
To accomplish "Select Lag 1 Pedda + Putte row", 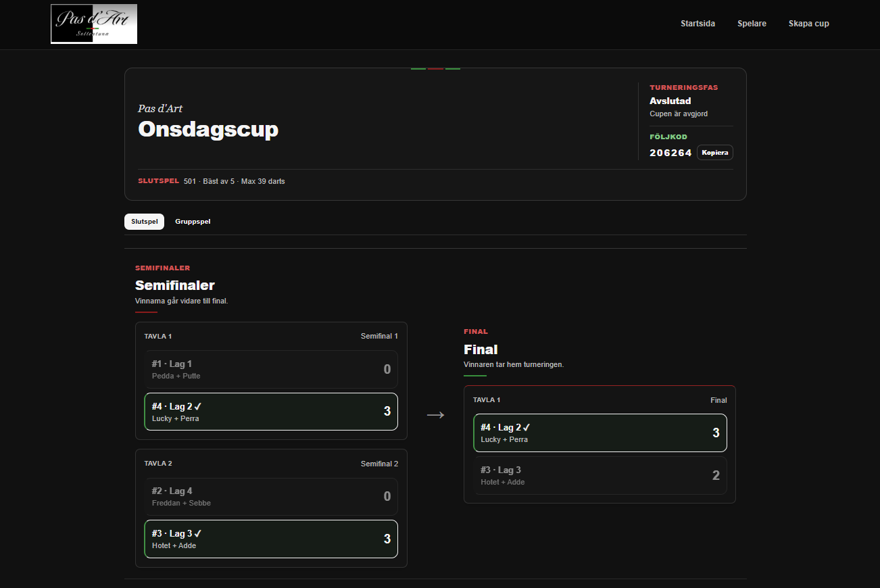I will point(271,369).
